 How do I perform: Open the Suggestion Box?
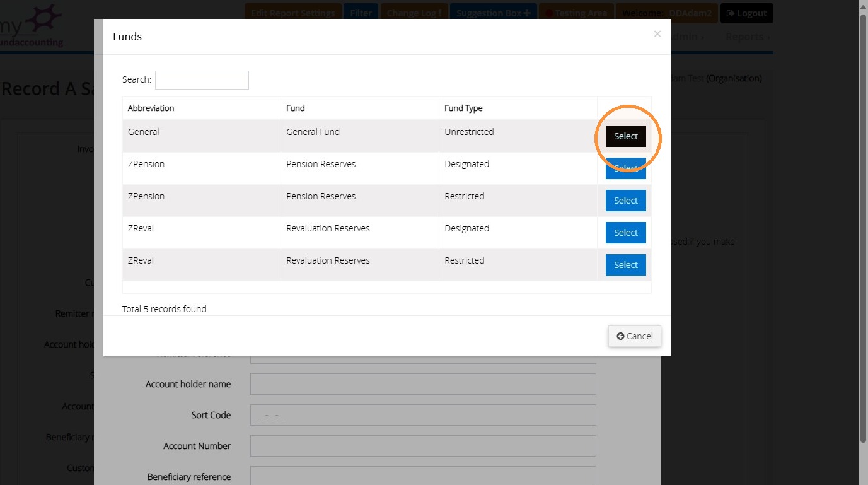pyautogui.click(x=494, y=13)
